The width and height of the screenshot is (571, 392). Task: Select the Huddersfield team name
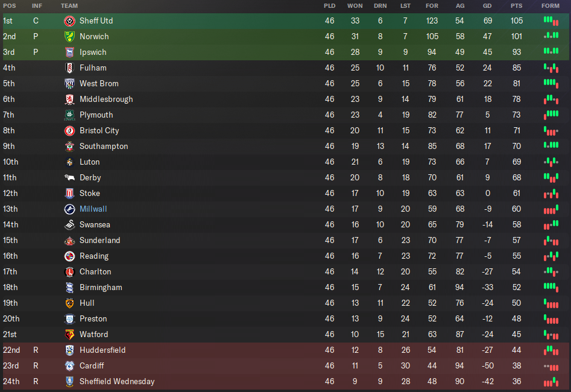[x=103, y=350]
